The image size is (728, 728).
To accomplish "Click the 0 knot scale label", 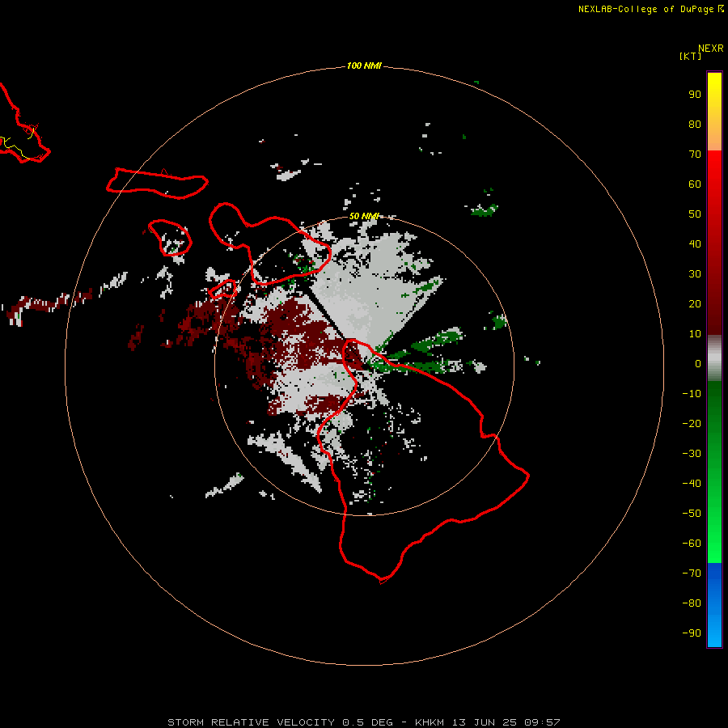I will click(x=698, y=363).
